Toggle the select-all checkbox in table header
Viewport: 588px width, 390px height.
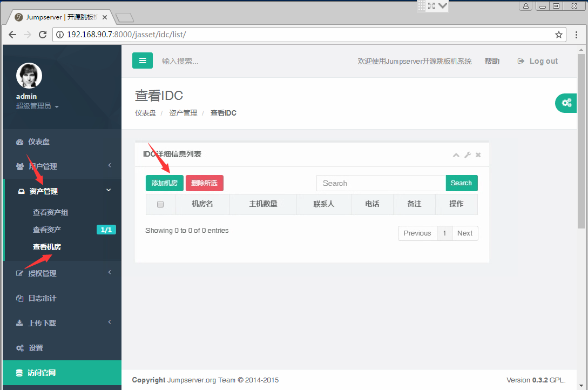[160, 204]
